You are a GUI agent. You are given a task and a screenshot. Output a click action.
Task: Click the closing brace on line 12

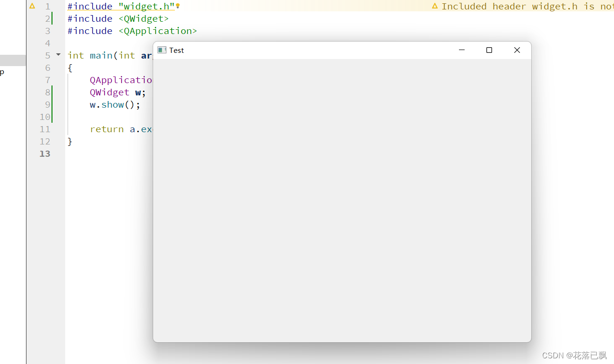pyautogui.click(x=70, y=141)
